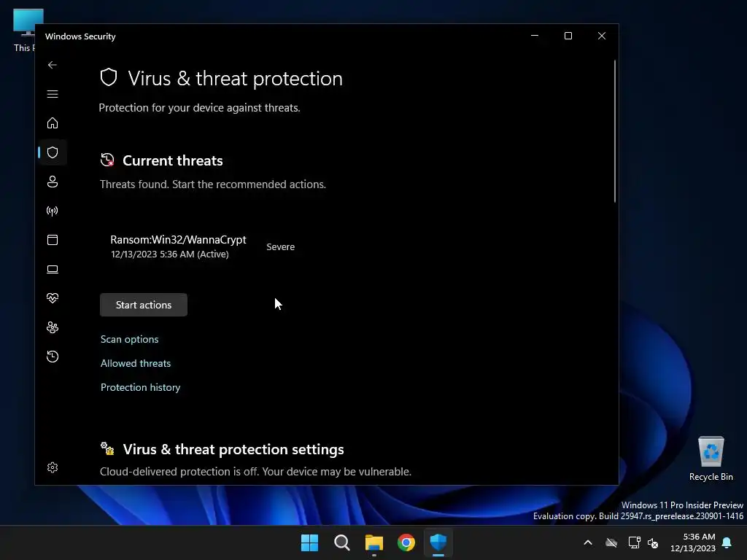Select the This PC desktop icon
747x560 pixels.
(24, 30)
